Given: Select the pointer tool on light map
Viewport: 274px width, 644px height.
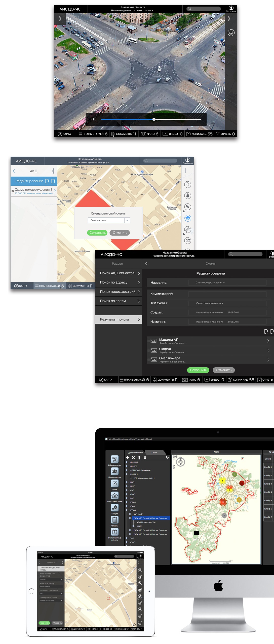Looking at the screenshot, I should pos(188,207).
